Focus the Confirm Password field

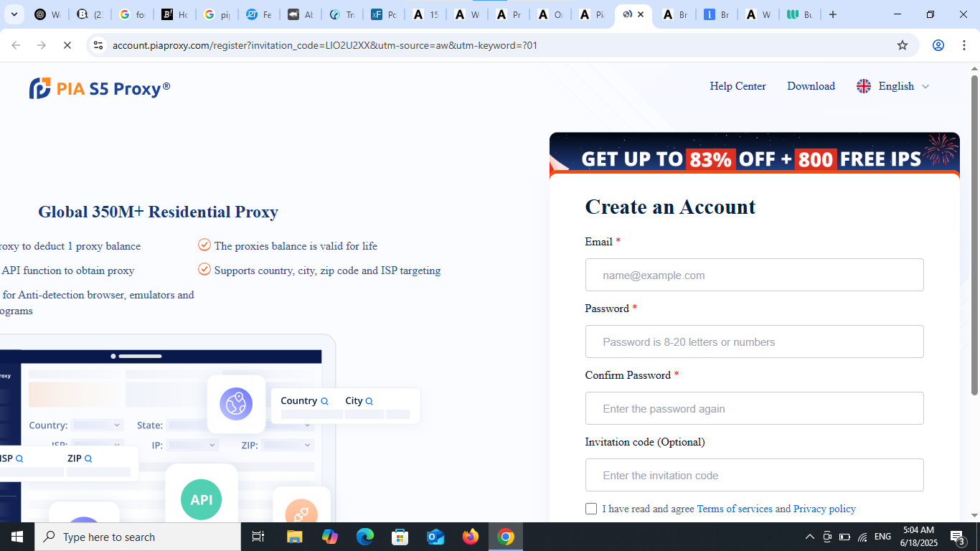754,408
